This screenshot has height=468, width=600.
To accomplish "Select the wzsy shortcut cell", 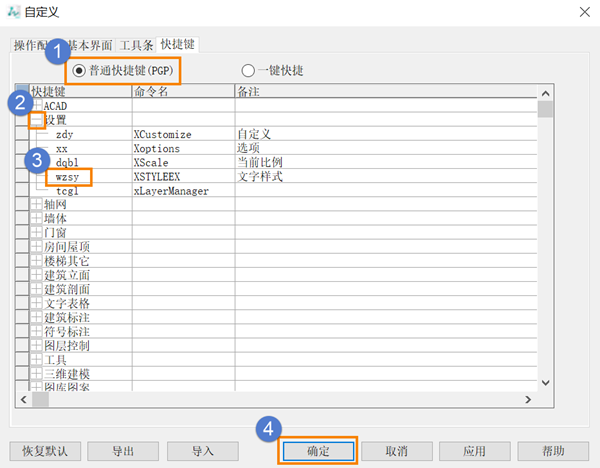I will coord(81,177).
